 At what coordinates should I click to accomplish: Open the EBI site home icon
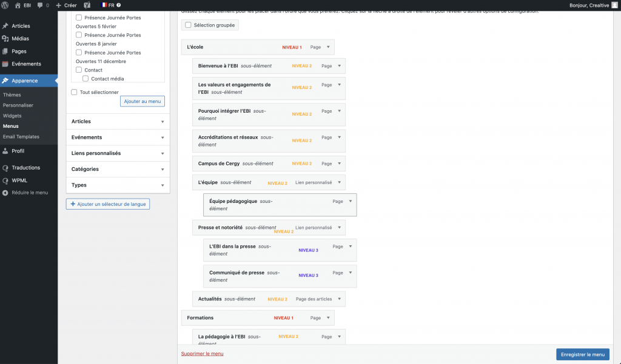(x=18, y=5)
